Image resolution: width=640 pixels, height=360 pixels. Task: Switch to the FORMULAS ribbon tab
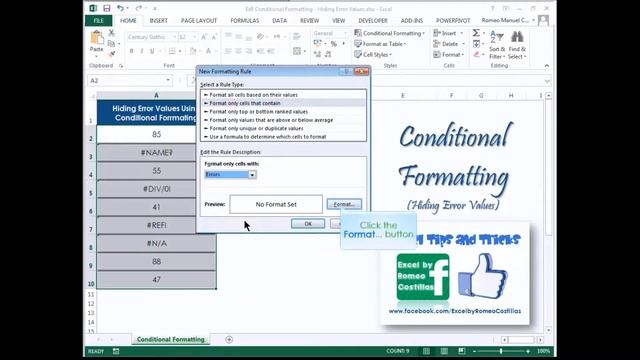244,20
